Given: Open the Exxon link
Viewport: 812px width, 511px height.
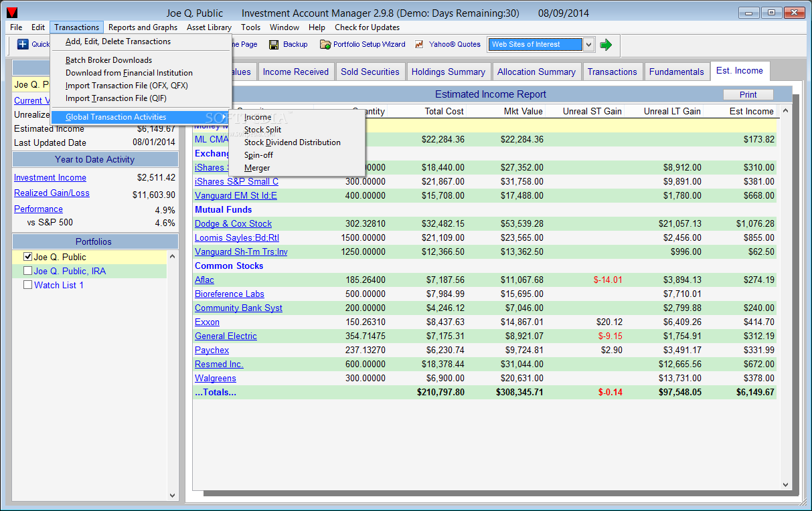Looking at the screenshot, I should pos(207,322).
